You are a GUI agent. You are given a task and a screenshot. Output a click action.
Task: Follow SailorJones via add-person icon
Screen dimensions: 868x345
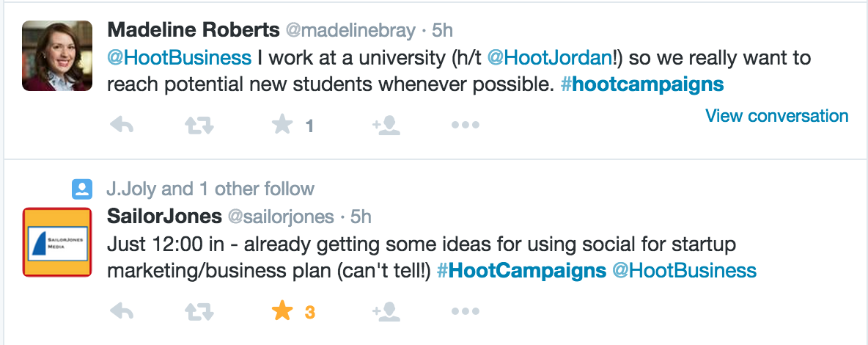pos(386,312)
